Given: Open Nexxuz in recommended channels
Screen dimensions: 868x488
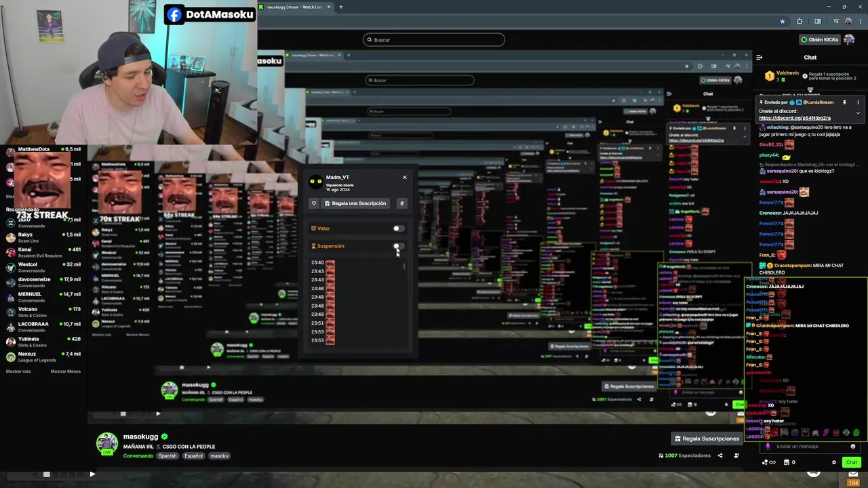Looking at the screenshot, I should 43,357.
